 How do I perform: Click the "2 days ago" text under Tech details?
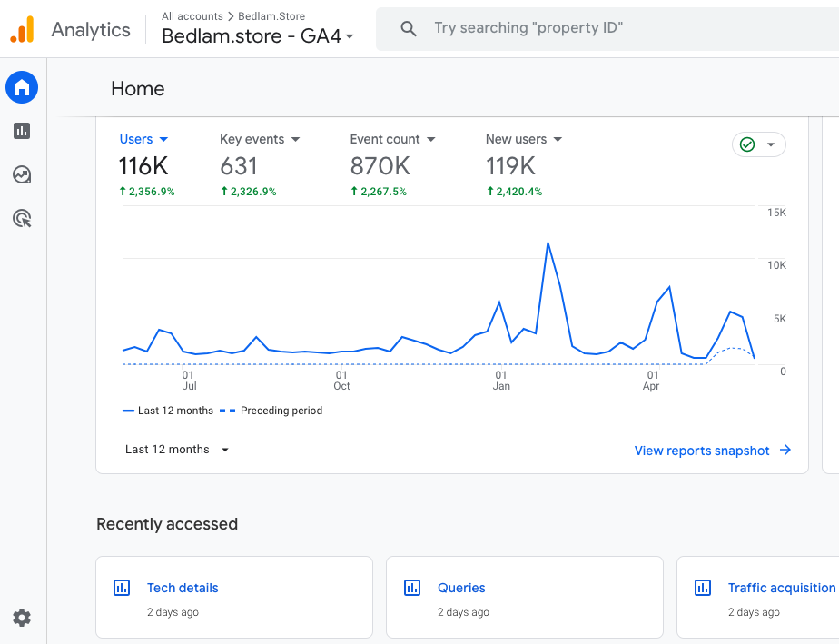pos(173,612)
